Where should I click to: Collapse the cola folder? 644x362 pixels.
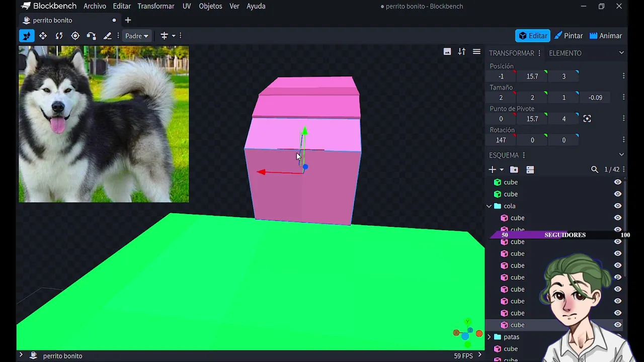tap(489, 206)
